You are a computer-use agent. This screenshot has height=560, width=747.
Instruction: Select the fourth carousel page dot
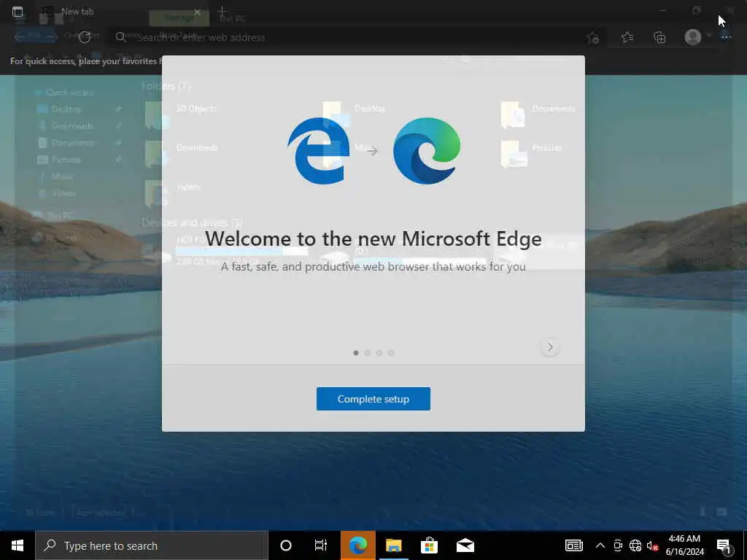point(391,353)
